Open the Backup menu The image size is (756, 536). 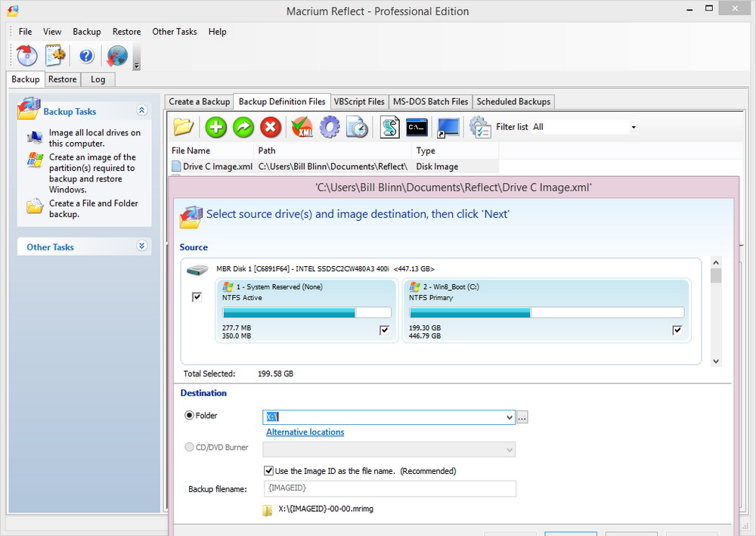point(87,31)
